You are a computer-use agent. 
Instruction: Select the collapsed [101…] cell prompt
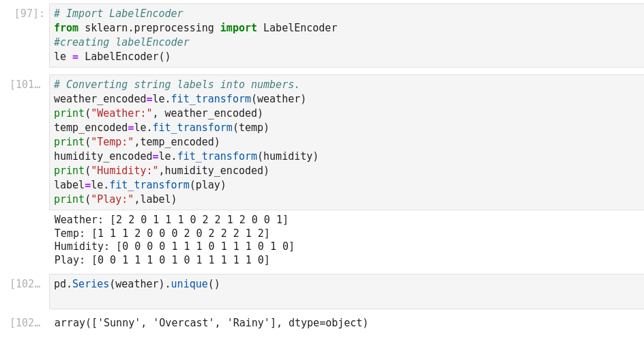pos(25,85)
